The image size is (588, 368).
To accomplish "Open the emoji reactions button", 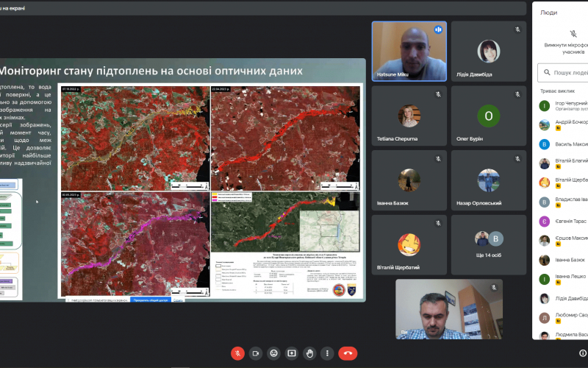I will tap(273, 353).
